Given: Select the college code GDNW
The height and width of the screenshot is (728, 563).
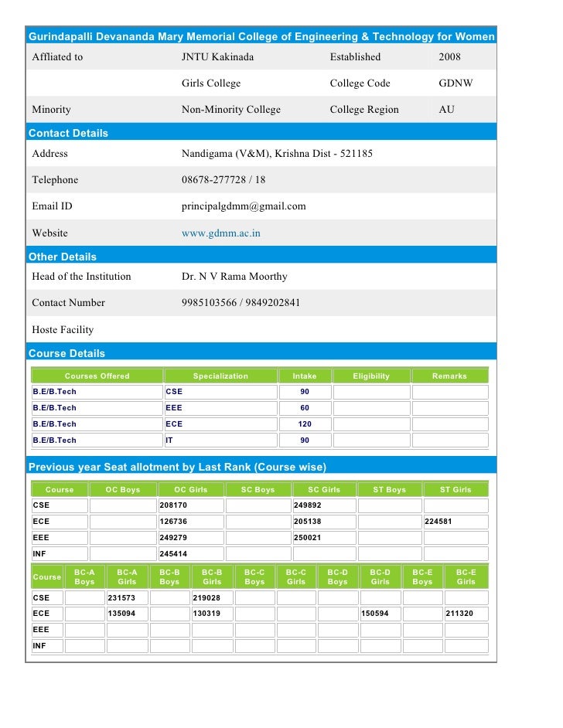Looking at the screenshot, I should (456, 83).
